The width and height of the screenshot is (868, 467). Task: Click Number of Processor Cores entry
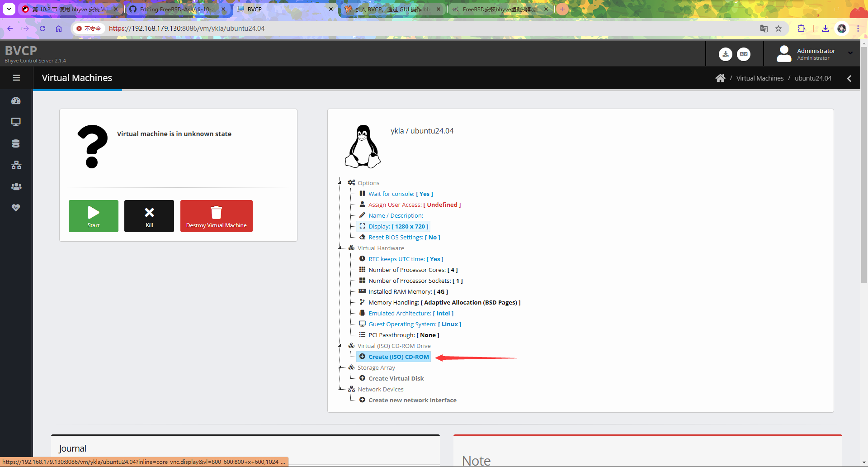click(413, 270)
